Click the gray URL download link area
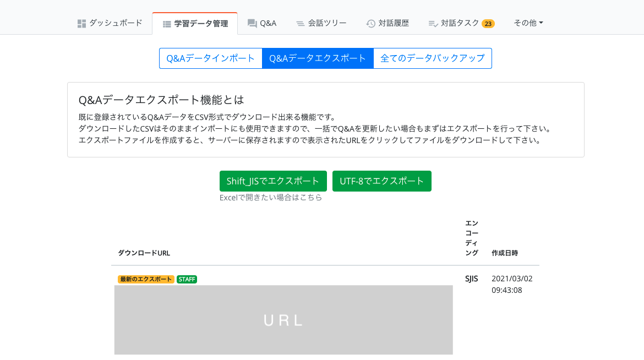This screenshot has width=644, height=360. coord(283,320)
